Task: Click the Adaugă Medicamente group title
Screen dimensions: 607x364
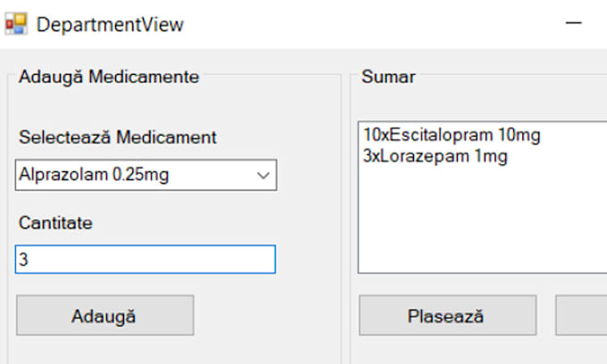Action: (x=109, y=77)
